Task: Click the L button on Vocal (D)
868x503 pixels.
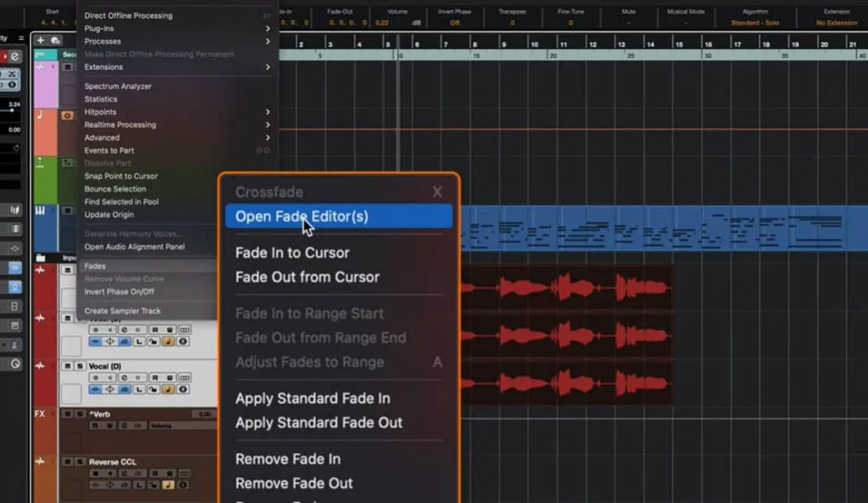Action: (x=139, y=389)
